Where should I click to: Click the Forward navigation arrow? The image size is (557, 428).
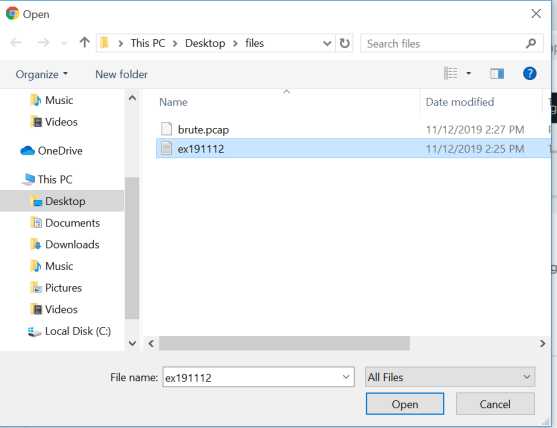tap(43, 43)
